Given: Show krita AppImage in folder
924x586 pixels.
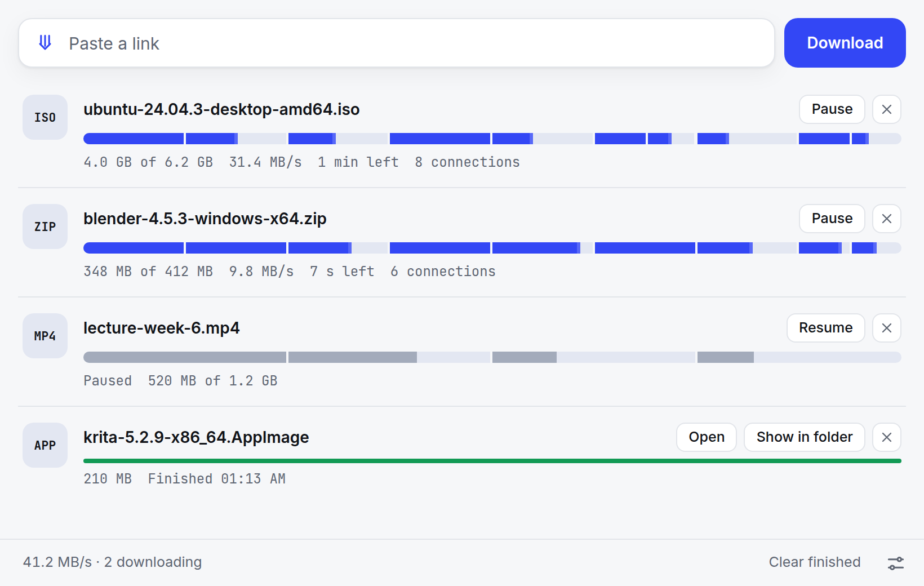Looking at the screenshot, I should (805, 437).
